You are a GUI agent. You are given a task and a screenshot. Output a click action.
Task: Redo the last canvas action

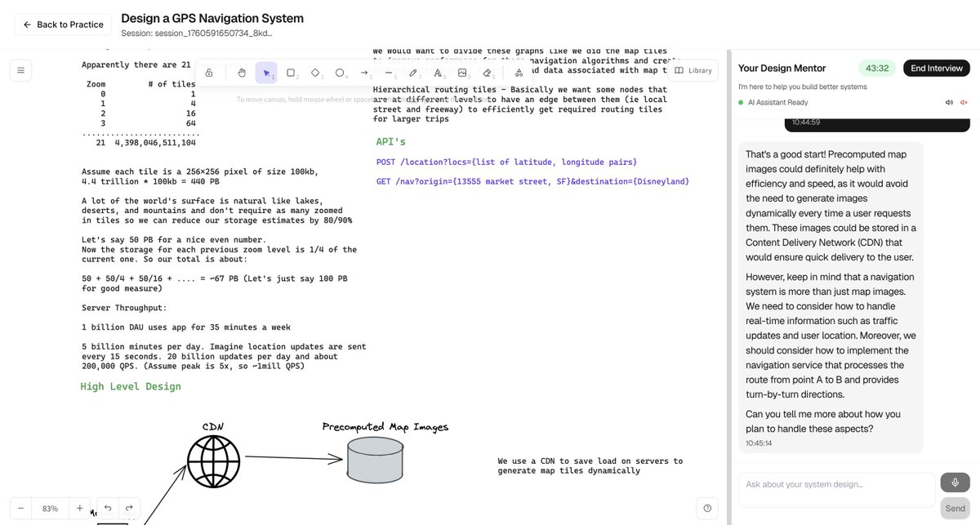[128, 508]
